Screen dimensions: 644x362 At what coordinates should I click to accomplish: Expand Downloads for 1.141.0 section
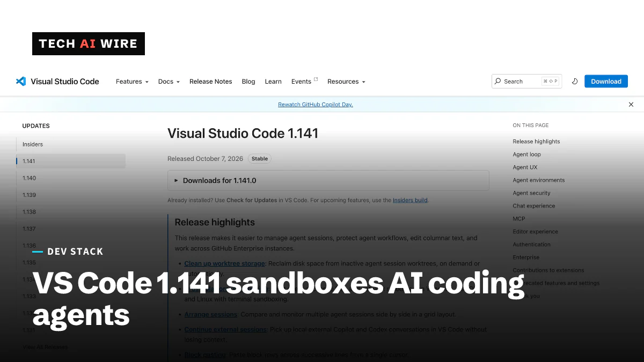[x=328, y=181]
